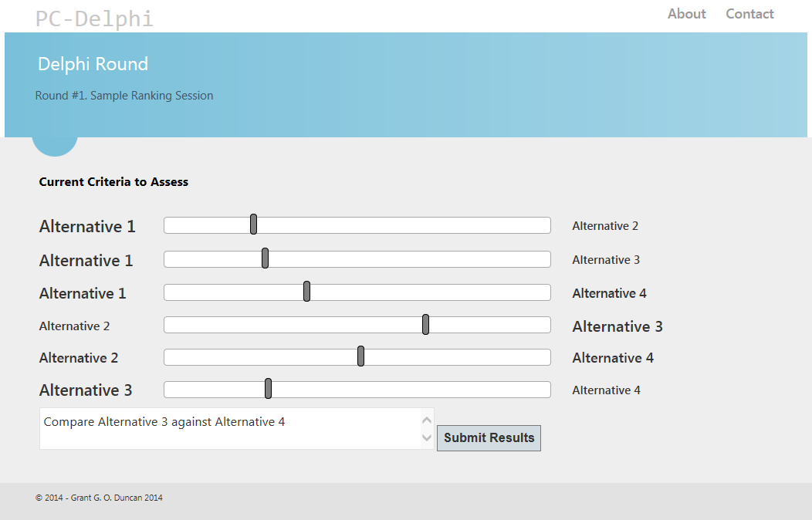
Task: Select the Compare Alternative 3 message text area
Action: tap(232, 428)
